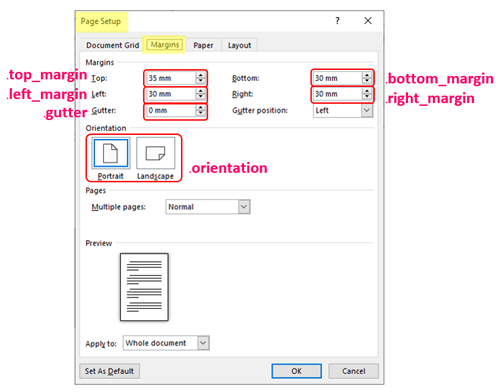The width and height of the screenshot is (500, 392).
Task: Decrease the Bottom margin with down arrow
Action: 367,81
